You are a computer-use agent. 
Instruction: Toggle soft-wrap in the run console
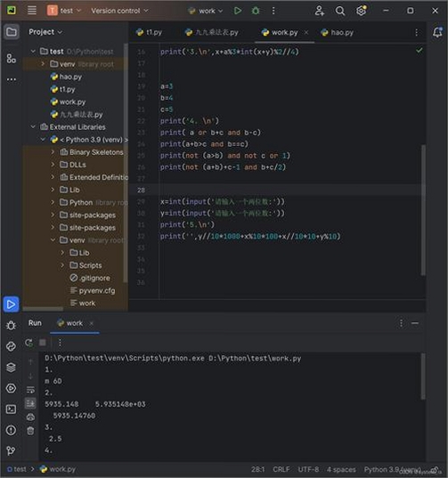[30, 390]
